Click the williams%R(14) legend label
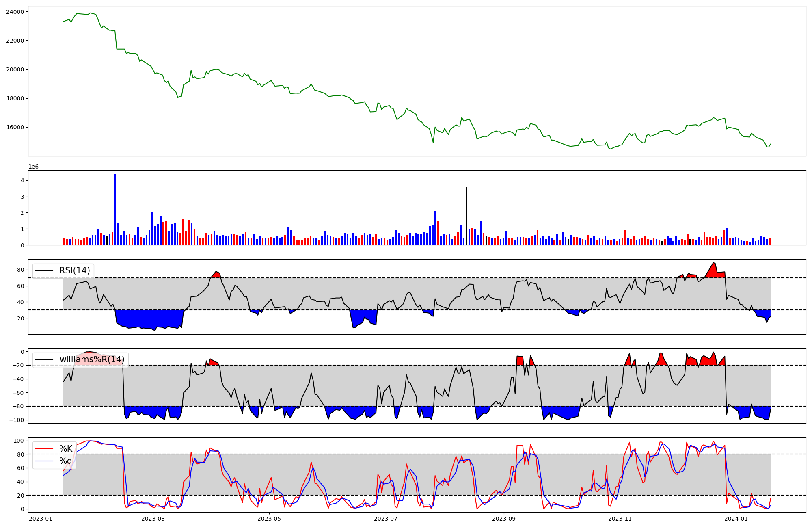This screenshot has height=528, width=812. (x=92, y=359)
